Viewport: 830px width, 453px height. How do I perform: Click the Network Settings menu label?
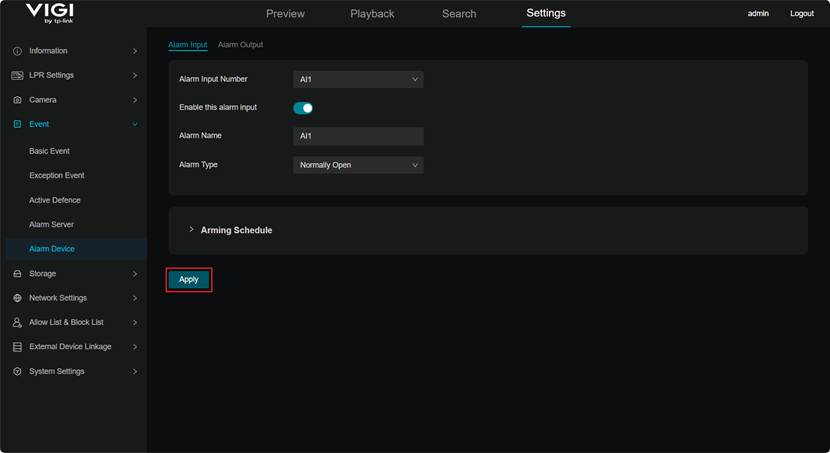(x=58, y=298)
